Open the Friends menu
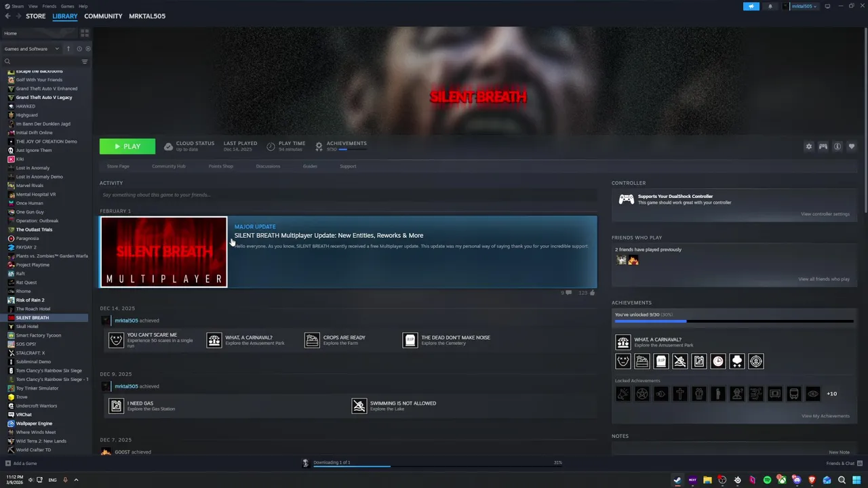The image size is (868, 488). point(50,6)
